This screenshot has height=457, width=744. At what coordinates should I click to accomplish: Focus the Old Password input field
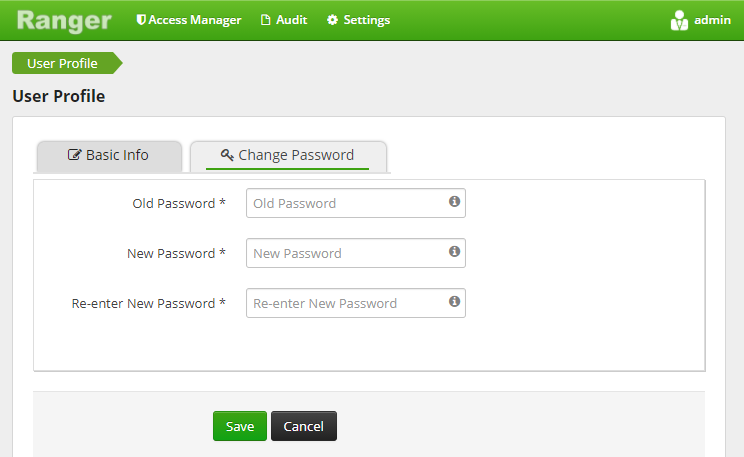tap(355, 203)
